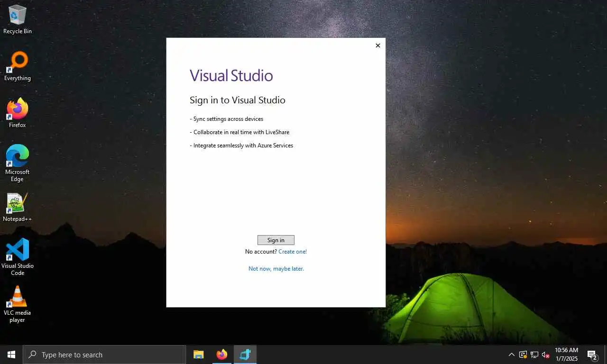
Task: Show hidden system tray icons
Action: pyautogui.click(x=511, y=355)
